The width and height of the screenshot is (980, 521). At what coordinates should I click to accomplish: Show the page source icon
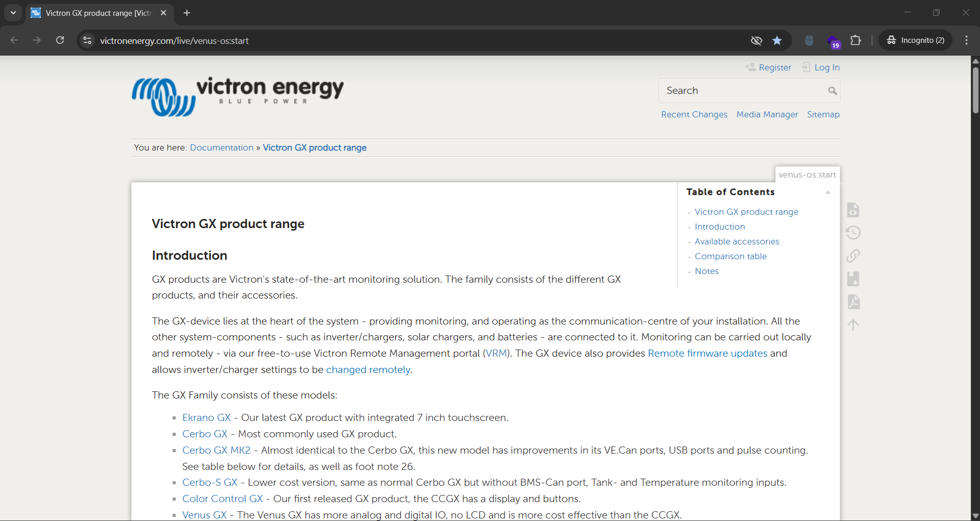(x=853, y=209)
